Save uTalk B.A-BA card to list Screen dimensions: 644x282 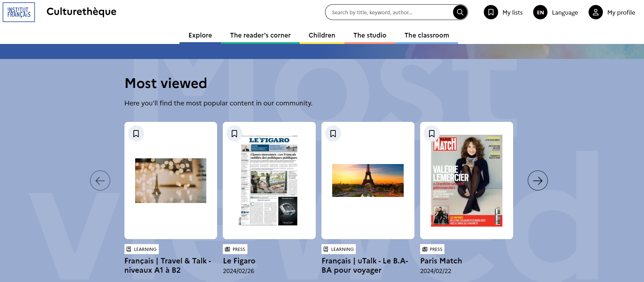click(x=333, y=134)
